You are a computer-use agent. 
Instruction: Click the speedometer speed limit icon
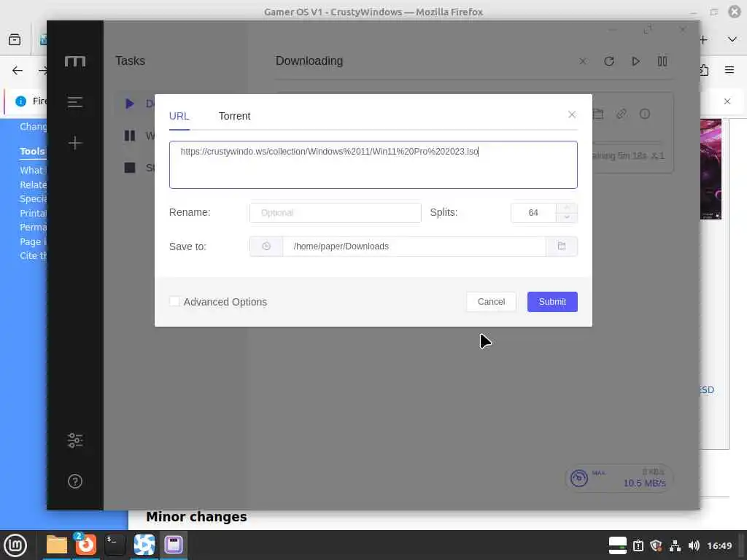click(578, 478)
